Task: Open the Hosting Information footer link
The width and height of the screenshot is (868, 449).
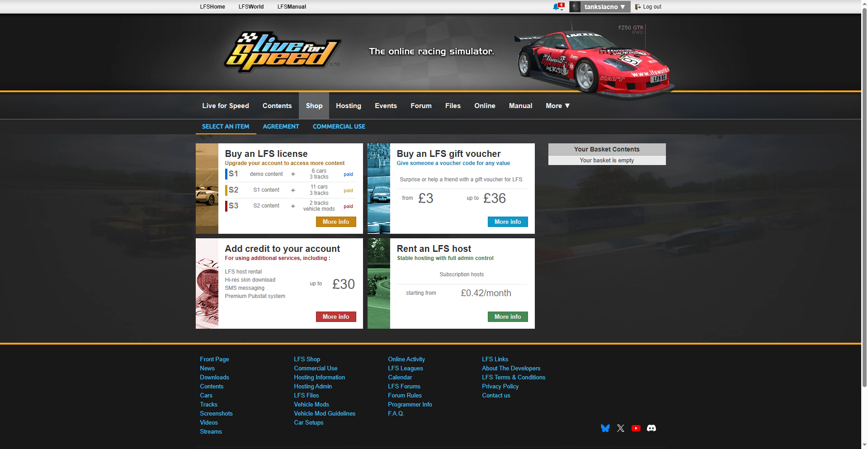Action: point(319,378)
